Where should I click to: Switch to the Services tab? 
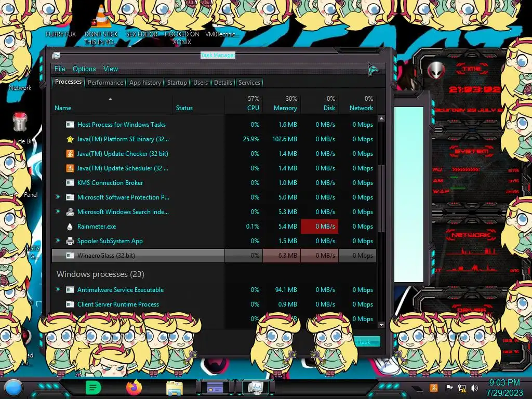click(x=249, y=83)
